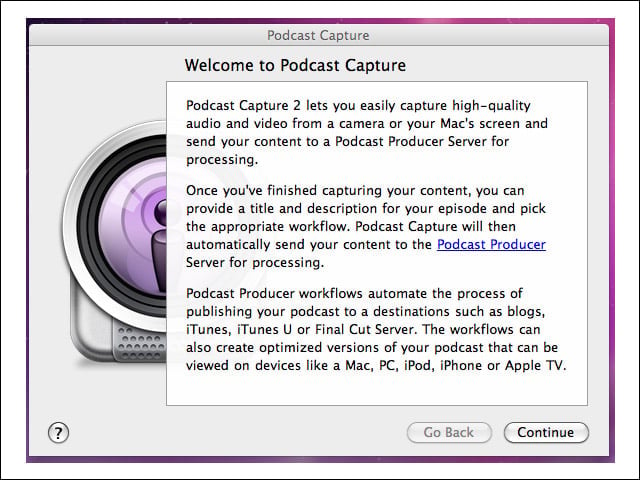Click the Go Back button
This screenshot has height=480, width=640.
449,432
